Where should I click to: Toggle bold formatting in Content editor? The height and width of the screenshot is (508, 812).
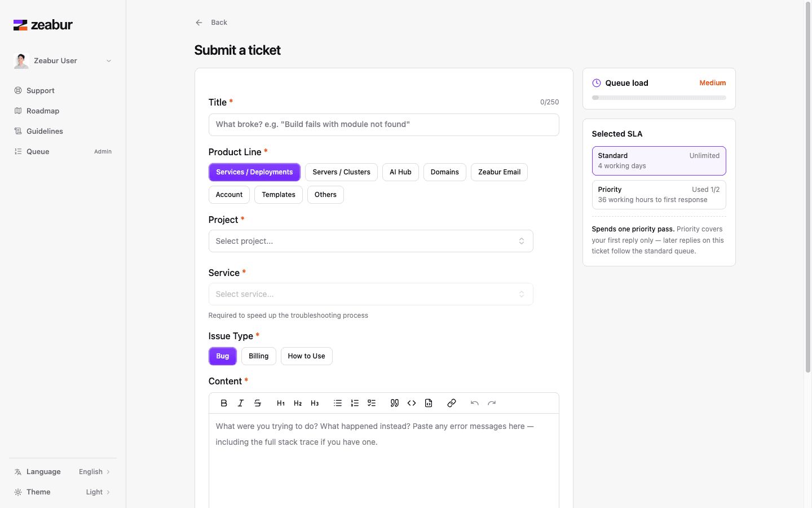224,403
